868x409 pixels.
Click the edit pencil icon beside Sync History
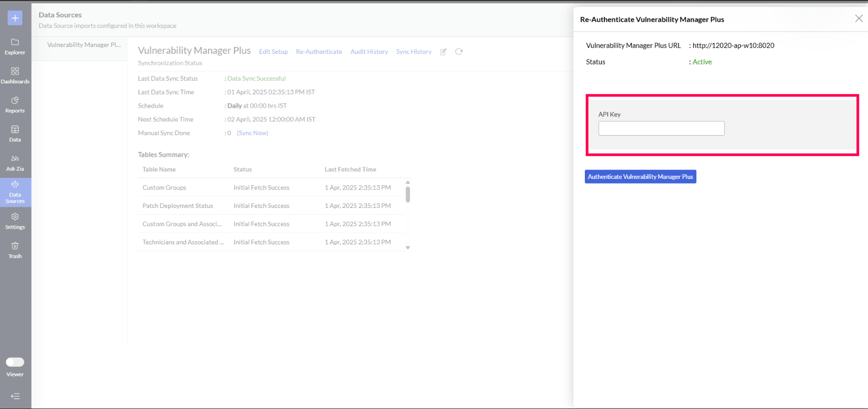(444, 52)
